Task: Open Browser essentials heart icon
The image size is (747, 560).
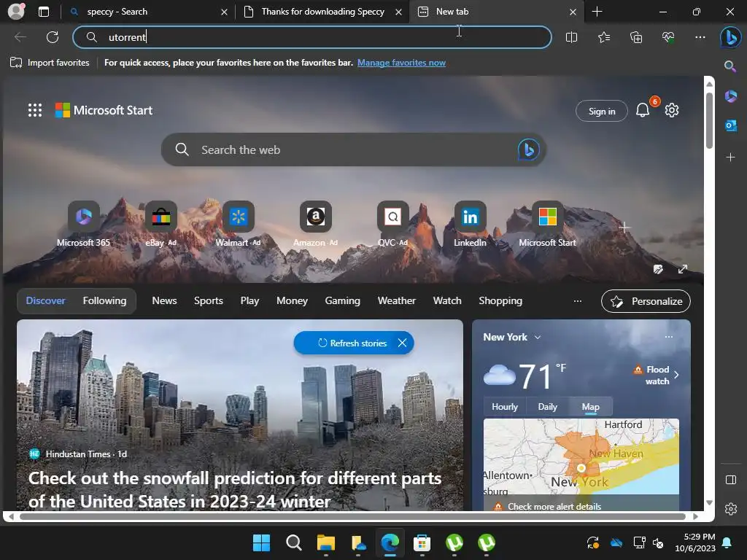Action: tap(668, 37)
